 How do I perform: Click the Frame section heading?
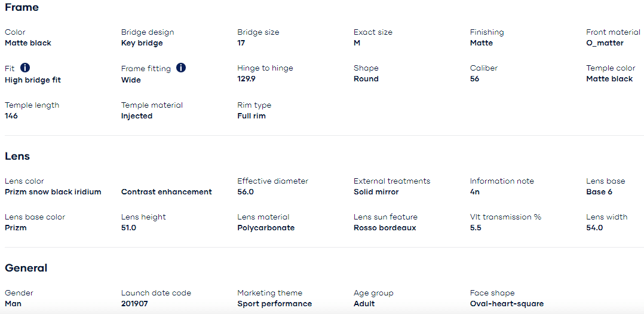[x=22, y=8]
